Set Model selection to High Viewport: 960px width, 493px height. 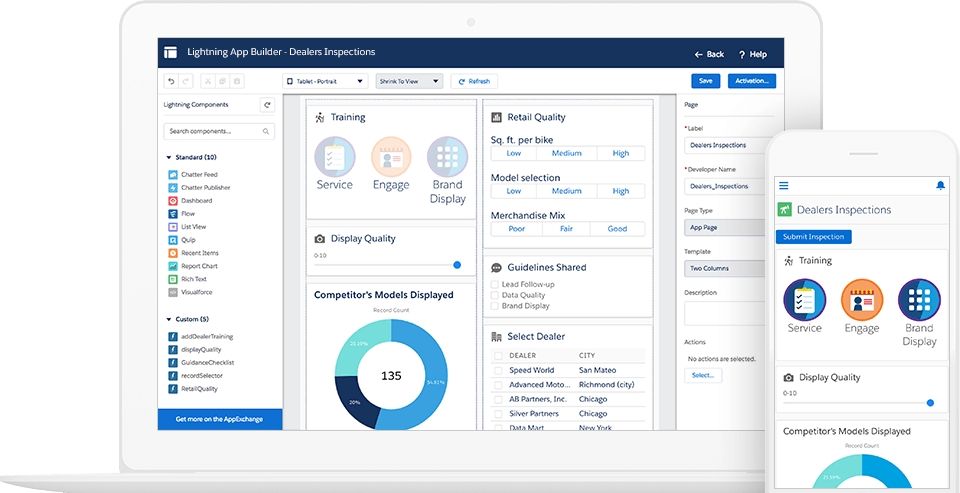(621, 191)
